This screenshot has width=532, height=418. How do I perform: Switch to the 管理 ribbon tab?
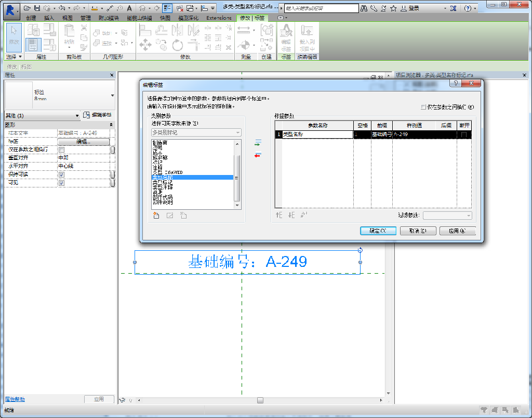pos(86,18)
